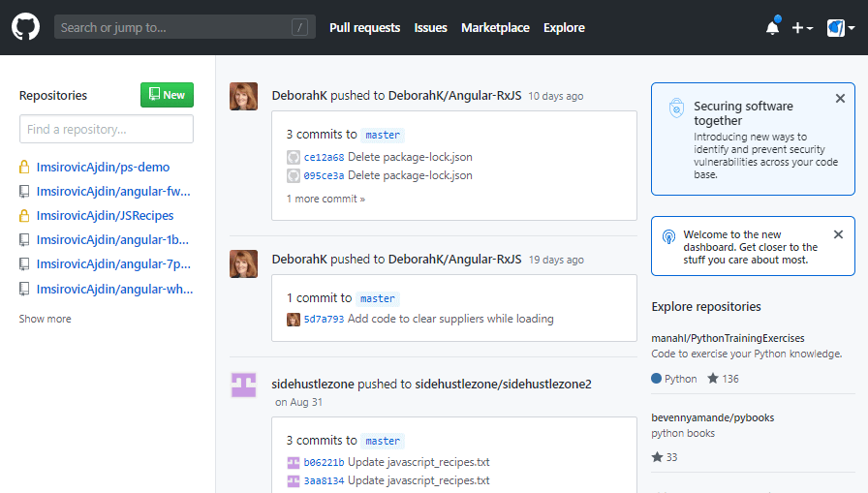Open the ImsirovicAjdin/angular-wh... repository
The height and width of the screenshot is (493, 868).
click(x=114, y=289)
